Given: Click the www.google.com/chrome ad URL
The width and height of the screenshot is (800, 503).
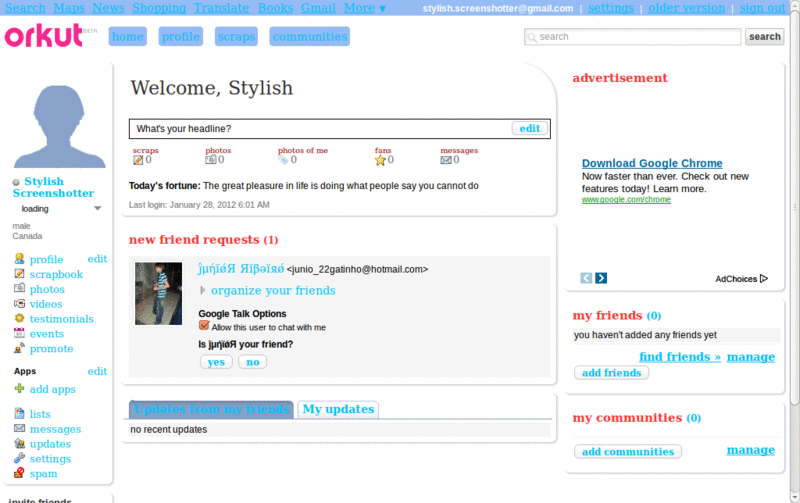Looking at the screenshot, I should (x=626, y=199).
